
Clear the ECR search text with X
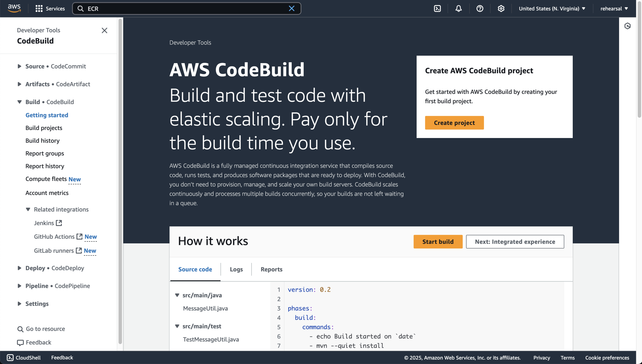click(291, 9)
